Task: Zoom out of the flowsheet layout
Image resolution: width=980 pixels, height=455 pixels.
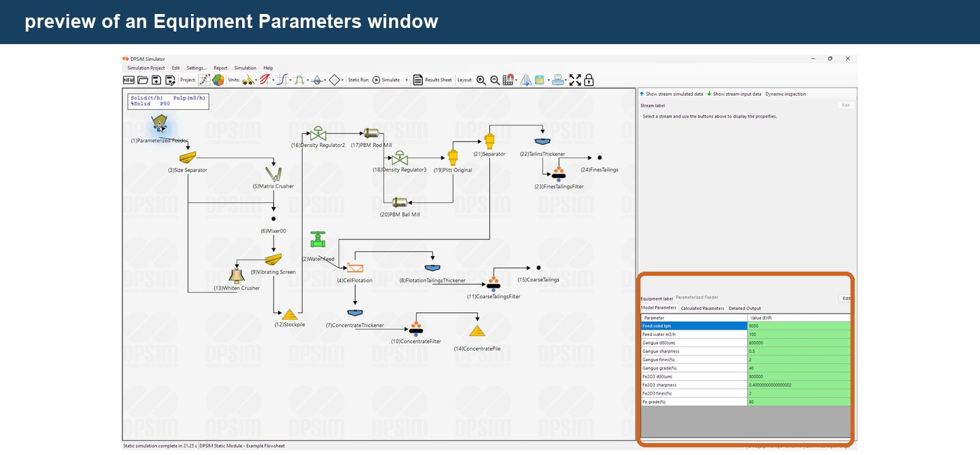Action: (495, 80)
